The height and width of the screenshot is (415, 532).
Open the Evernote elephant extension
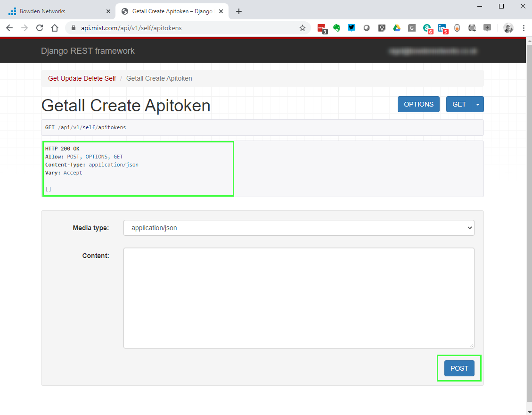[x=336, y=28]
